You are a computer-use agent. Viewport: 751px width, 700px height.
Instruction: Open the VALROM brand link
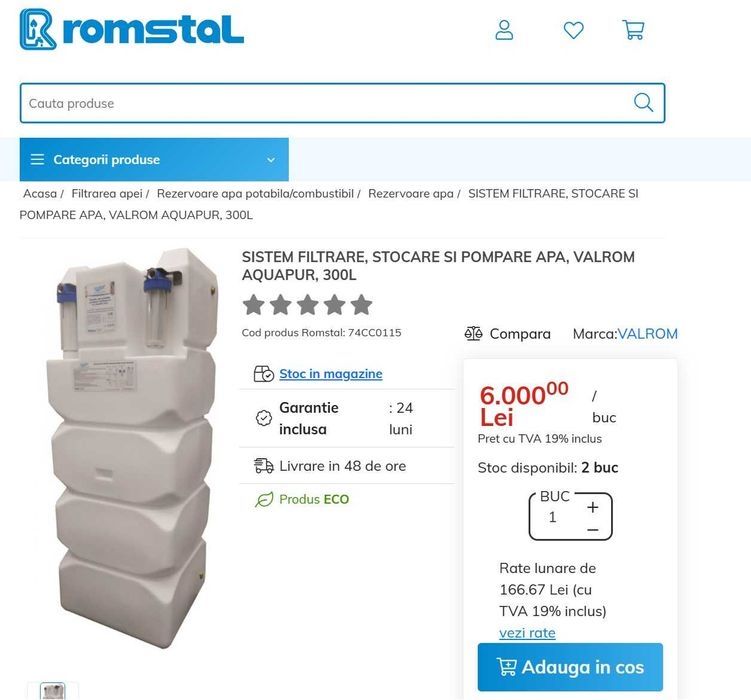[648, 334]
